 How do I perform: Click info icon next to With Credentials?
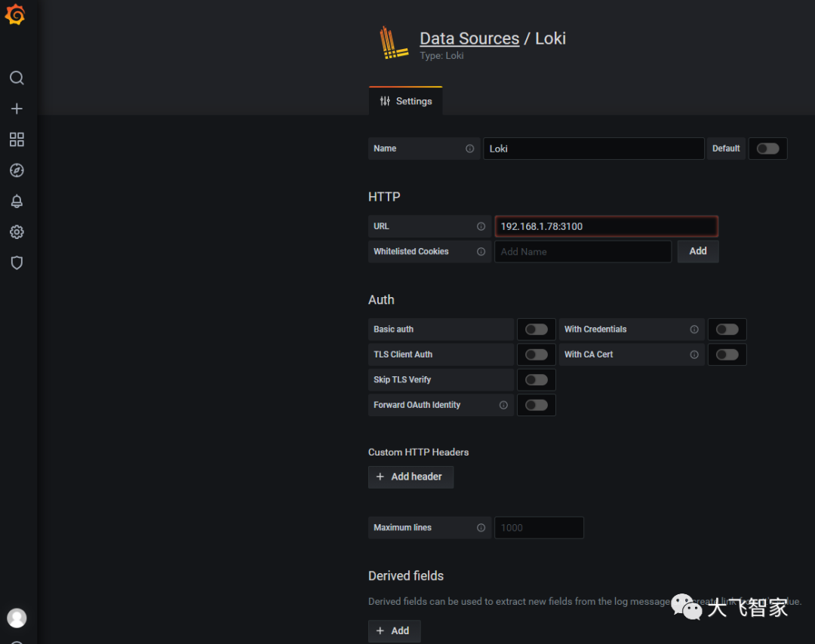point(694,330)
